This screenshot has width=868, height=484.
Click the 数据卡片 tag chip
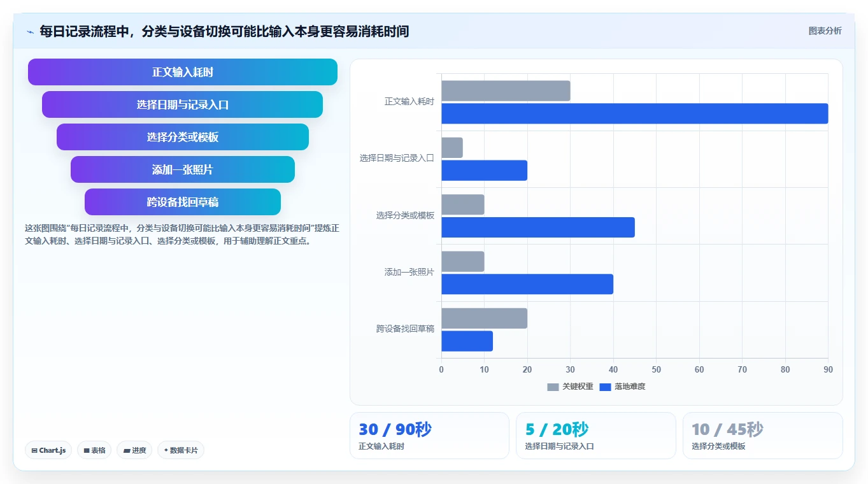[x=181, y=450]
